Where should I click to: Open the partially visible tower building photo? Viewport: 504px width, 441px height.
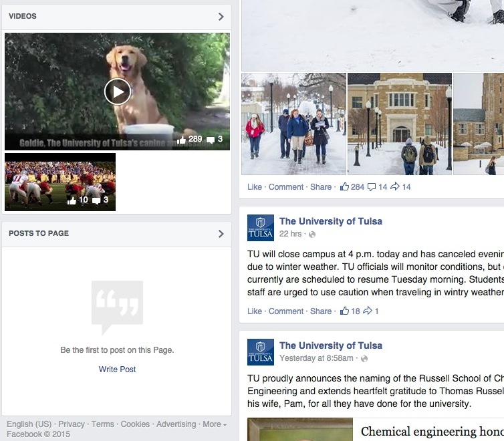(x=479, y=124)
